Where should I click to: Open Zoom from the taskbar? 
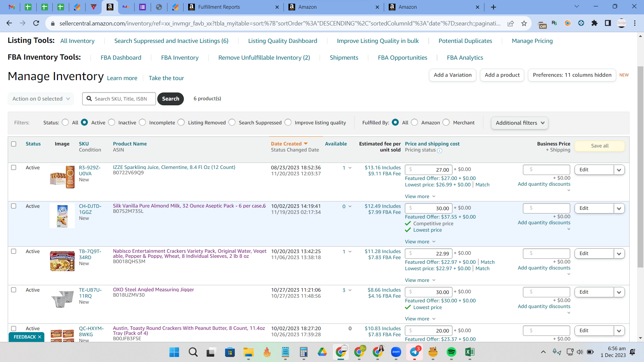[x=396, y=352]
